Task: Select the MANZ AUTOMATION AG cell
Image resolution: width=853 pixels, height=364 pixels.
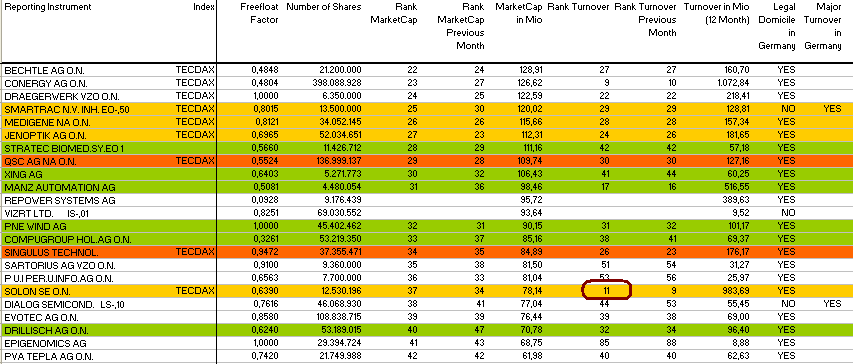Action: coord(60,188)
